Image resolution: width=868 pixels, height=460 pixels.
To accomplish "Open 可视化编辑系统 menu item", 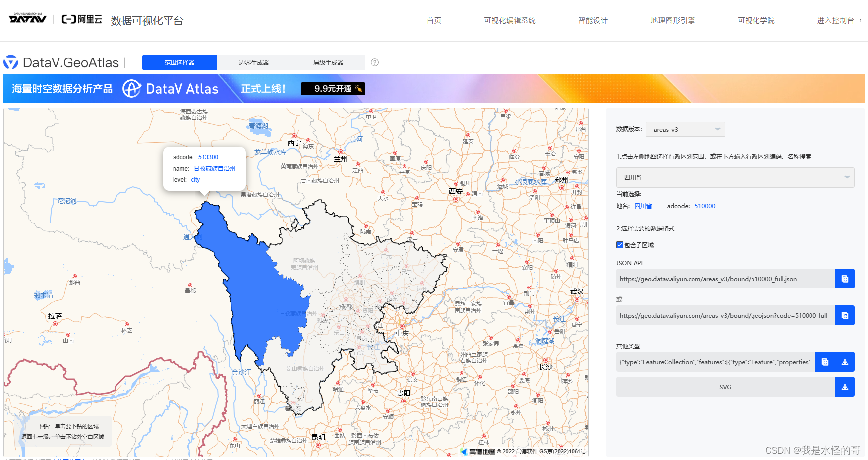I will point(510,20).
